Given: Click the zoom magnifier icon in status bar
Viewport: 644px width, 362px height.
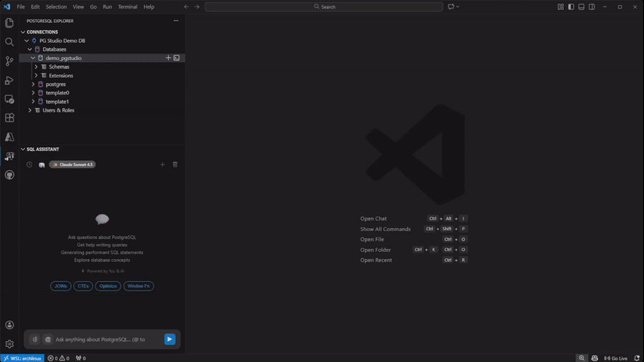Looking at the screenshot, I should (582, 358).
